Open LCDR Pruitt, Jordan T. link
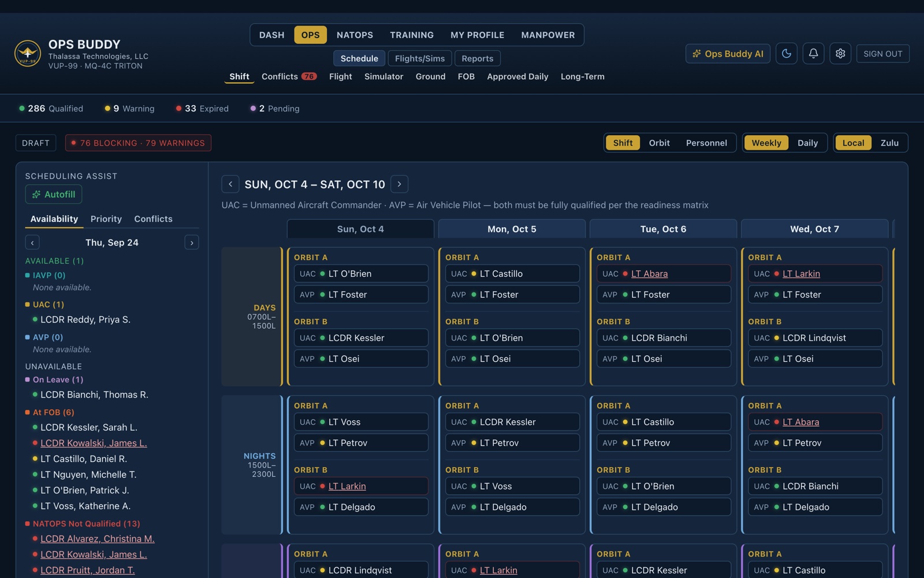Image resolution: width=924 pixels, height=578 pixels. [x=87, y=570]
